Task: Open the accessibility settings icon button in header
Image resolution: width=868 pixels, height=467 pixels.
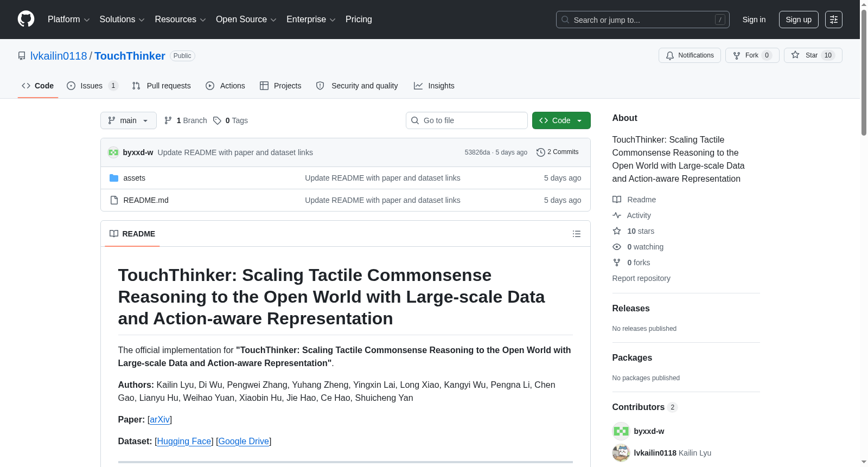Action: [x=834, y=20]
